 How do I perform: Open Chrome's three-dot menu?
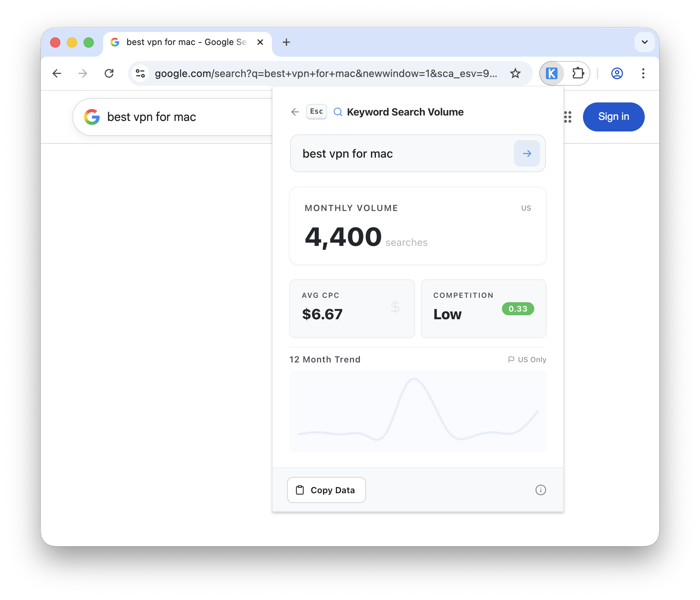[x=643, y=73]
